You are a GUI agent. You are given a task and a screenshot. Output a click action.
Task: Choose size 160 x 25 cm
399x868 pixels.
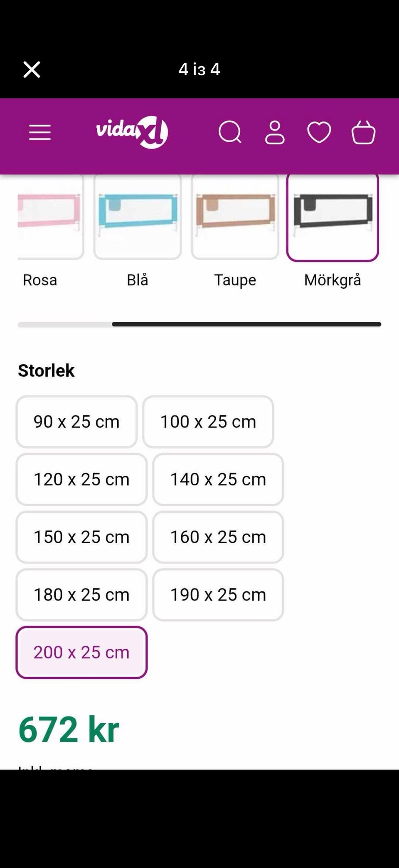tap(218, 537)
